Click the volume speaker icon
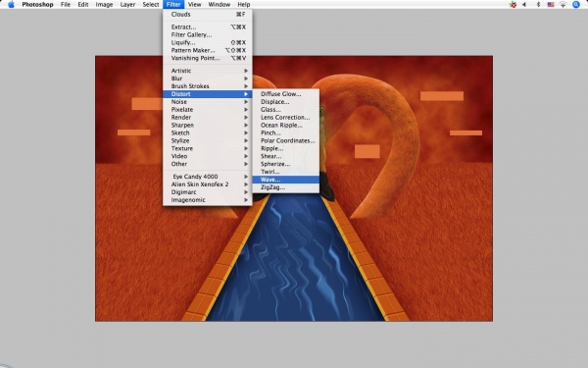The image size is (588, 368). (524, 5)
